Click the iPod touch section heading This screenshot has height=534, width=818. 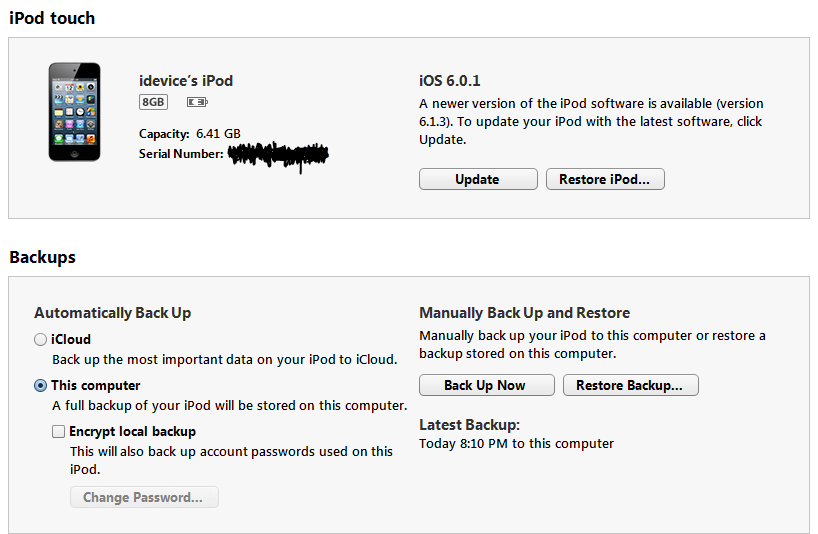point(52,18)
